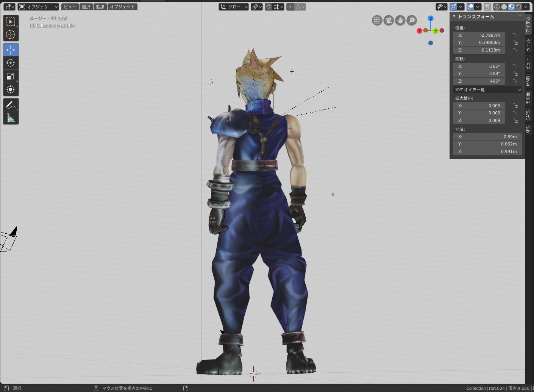Click the scale Y field 0.009

479,113
